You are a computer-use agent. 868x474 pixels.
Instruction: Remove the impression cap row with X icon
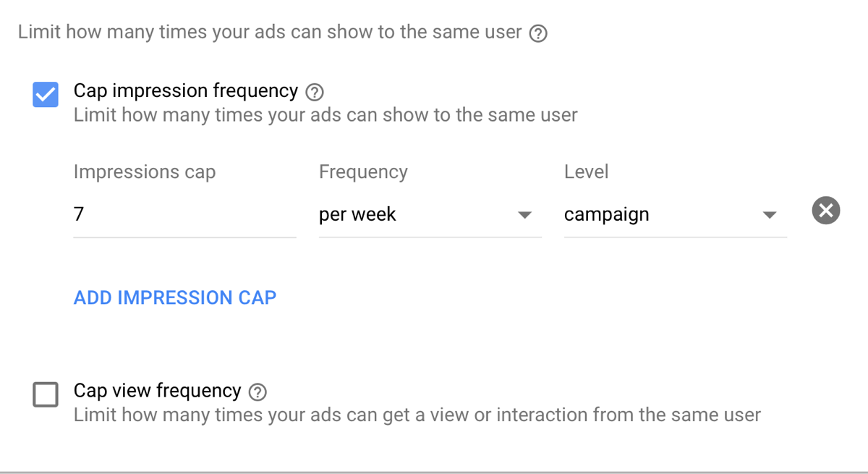tap(826, 211)
